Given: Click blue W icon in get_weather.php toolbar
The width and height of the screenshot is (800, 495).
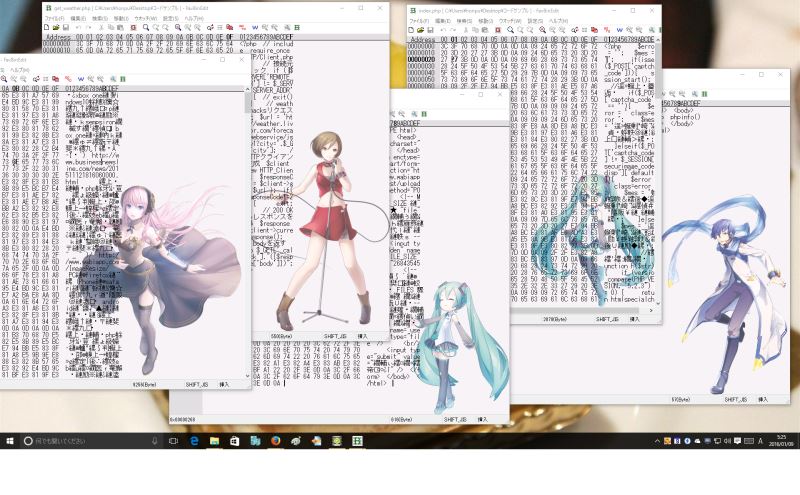Looking at the screenshot, I should pyautogui.click(x=255, y=28).
